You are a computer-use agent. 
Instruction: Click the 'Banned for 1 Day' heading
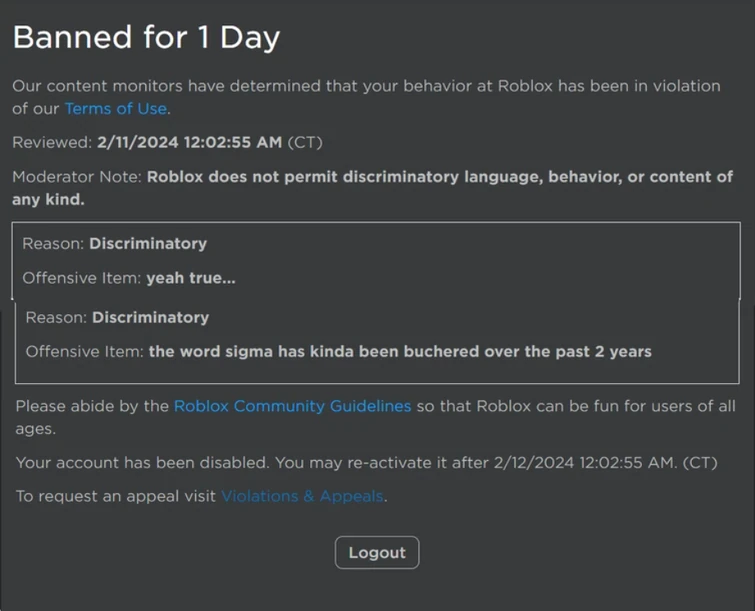tap(146, 38)
